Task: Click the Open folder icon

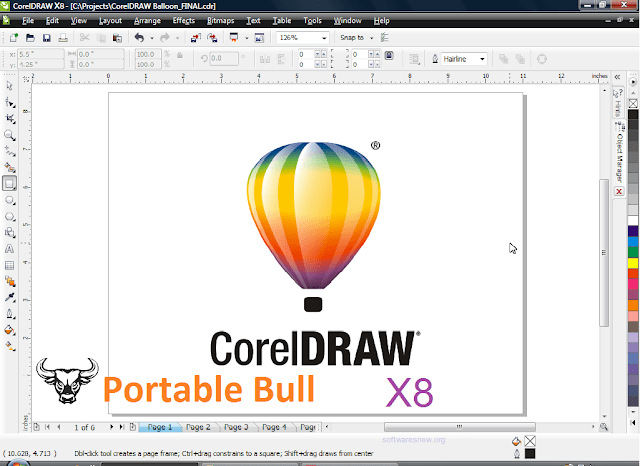Action: pyautogui.click(x=30, y=38)
